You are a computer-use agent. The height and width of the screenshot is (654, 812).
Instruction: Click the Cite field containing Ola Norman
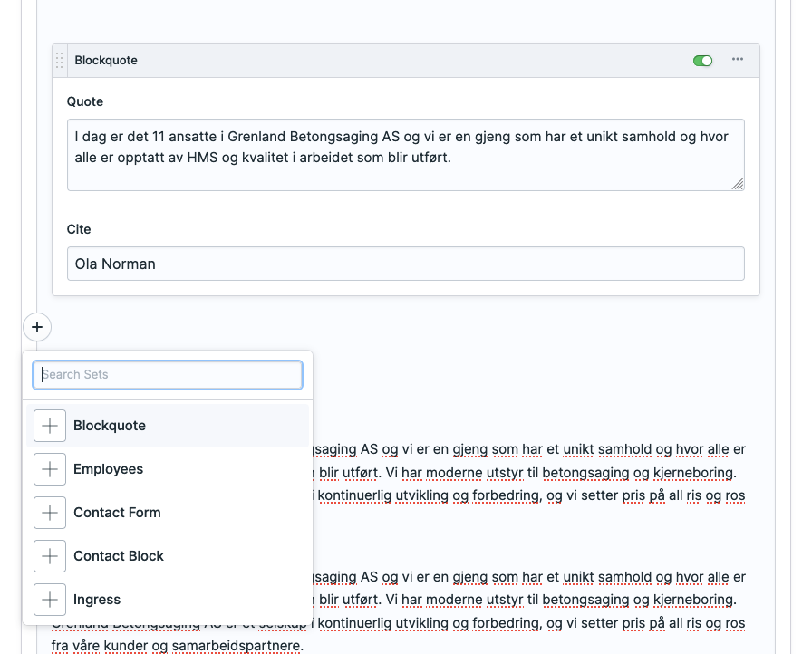coord(405,264)
